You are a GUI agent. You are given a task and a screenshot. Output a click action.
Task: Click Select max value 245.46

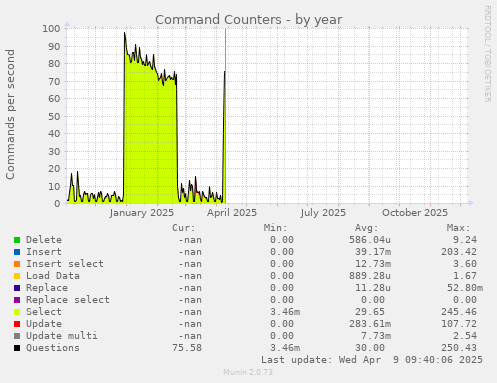tap(459, 312)
